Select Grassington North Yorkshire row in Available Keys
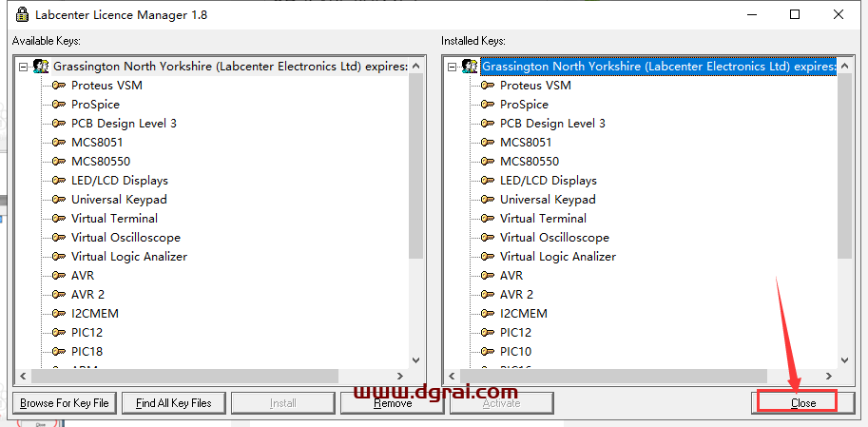The width and height of the screenshot is (868, 427). point(230,67)
